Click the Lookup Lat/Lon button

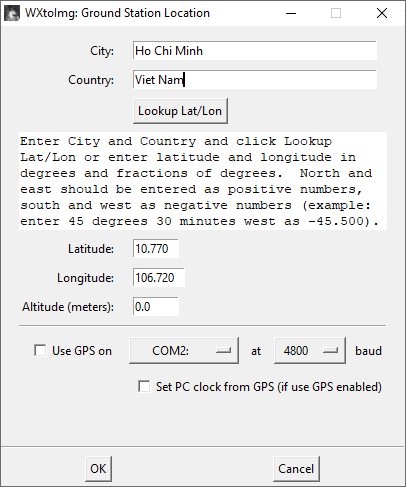[x=180, y=111]
